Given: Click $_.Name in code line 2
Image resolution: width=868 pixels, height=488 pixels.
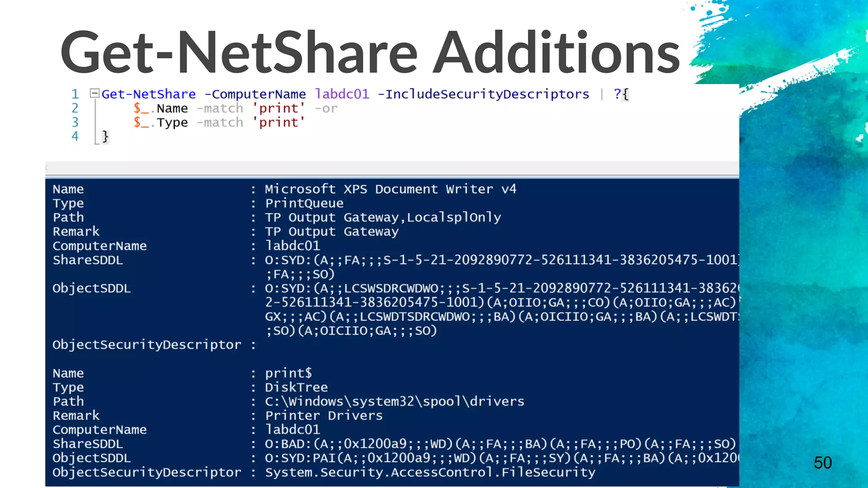Looking at the screenshot, I should pyautogui.click(x=161, y=108).
